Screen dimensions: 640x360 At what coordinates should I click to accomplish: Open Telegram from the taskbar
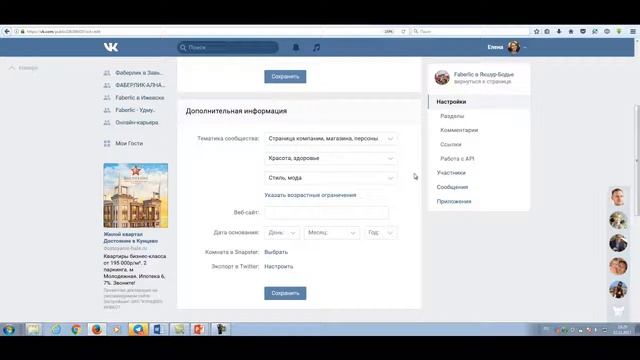[138, 329]
